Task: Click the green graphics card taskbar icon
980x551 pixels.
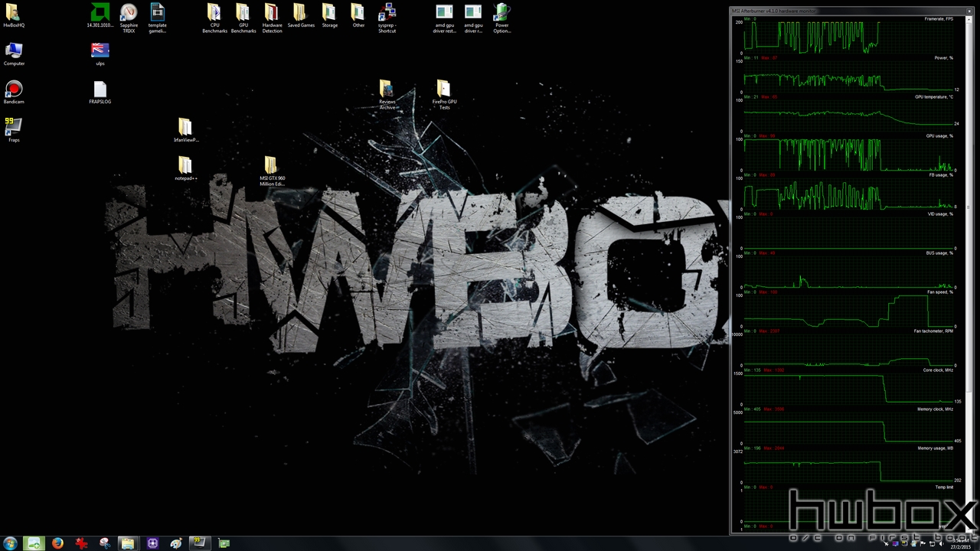Action: tap(224, 543)
